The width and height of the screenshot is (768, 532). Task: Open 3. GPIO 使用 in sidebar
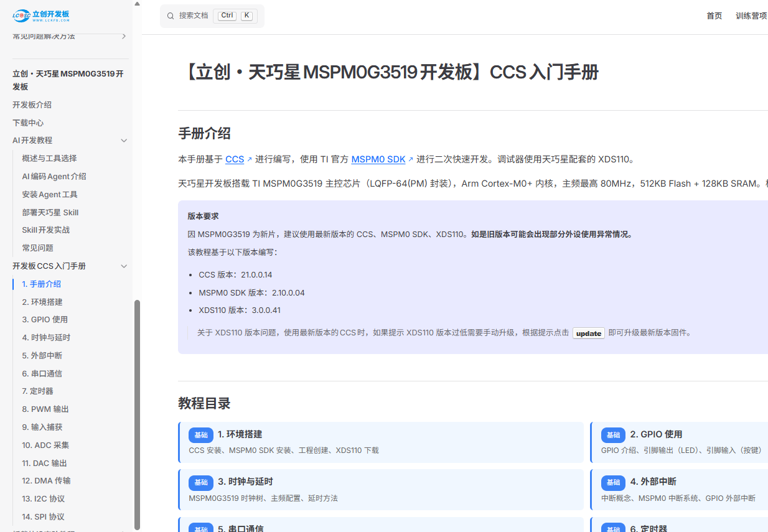[45, 320]
